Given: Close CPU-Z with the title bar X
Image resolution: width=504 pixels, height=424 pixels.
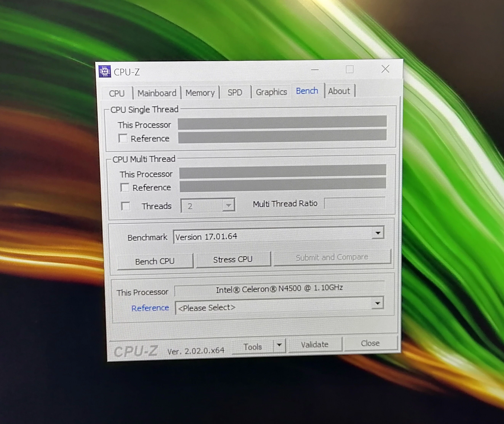Looking at the screenshot, I should [x=385, y=69].
